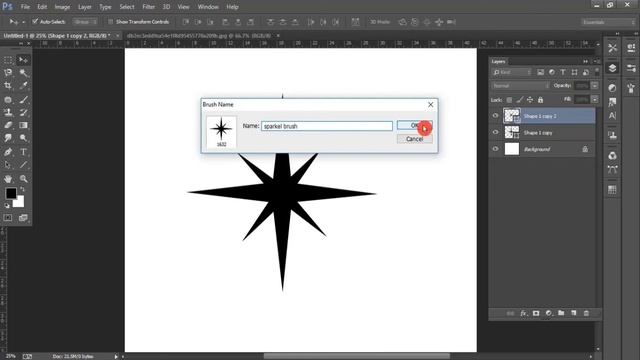The image size is (640, 360).
Task: Filter for shape layers in Layers panel
Action: click(x=574, y=72)
